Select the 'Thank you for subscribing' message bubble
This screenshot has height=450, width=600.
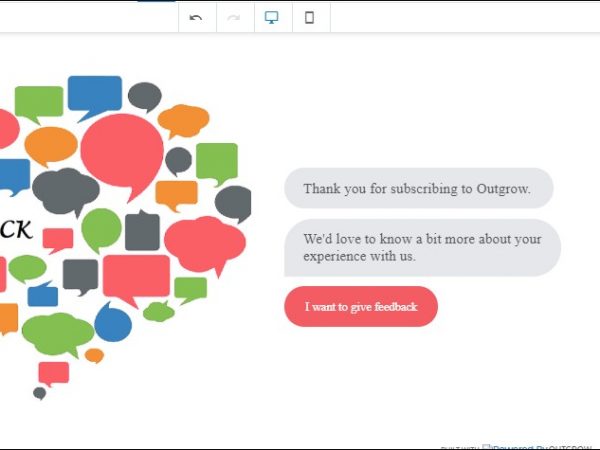[x=418, y=188]
